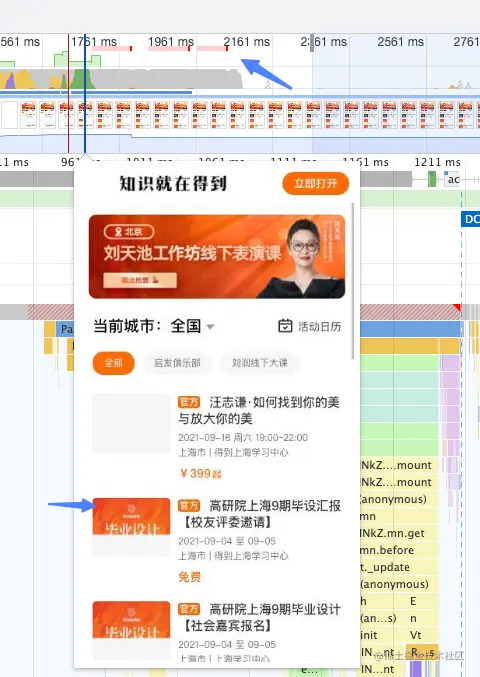
Task: Open the 刘天池工作坊线下表演课 banner
Action: (x=217, y=256)
